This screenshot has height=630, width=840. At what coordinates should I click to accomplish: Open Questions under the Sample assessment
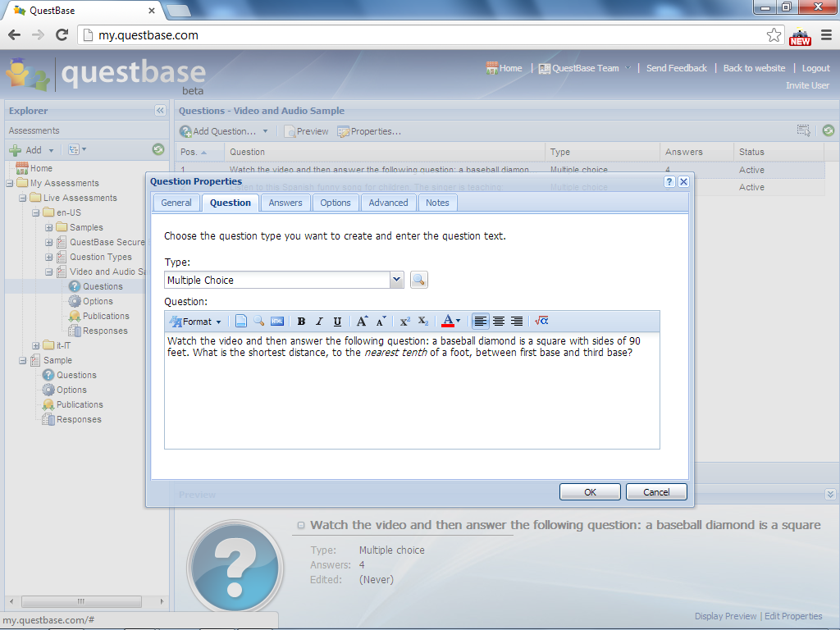pyautogui.click(x=71, y=375)
